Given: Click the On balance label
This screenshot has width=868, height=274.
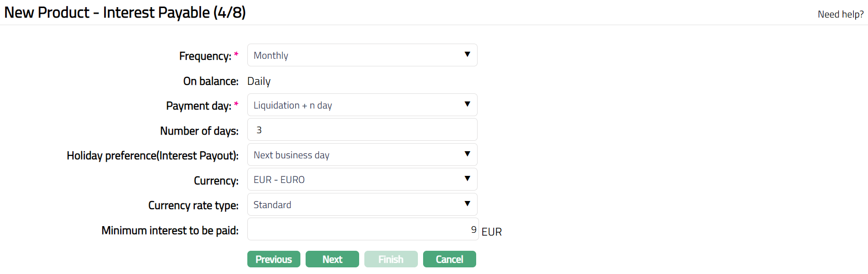Looking at the screenshot, I should tap(210, 82).
